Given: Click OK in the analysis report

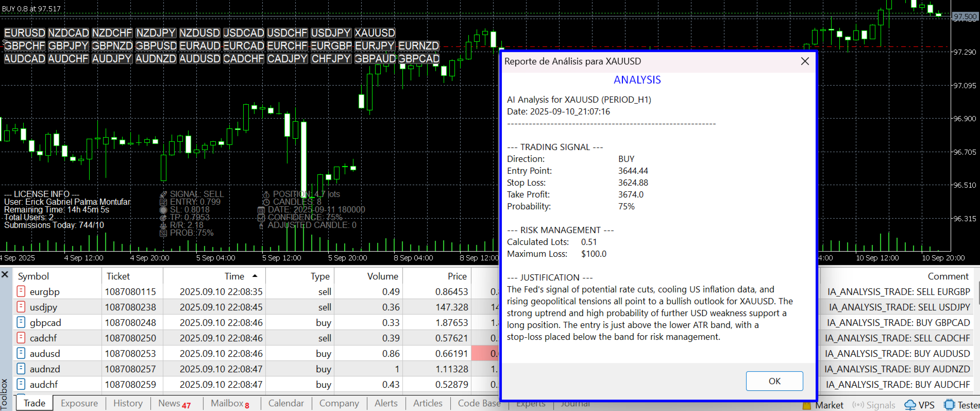Looking at the screenshot, I should click(x=774, y=381).
